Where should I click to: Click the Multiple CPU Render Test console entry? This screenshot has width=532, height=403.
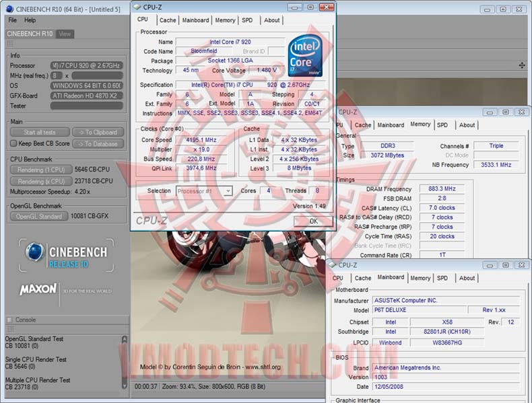[38, 383]
